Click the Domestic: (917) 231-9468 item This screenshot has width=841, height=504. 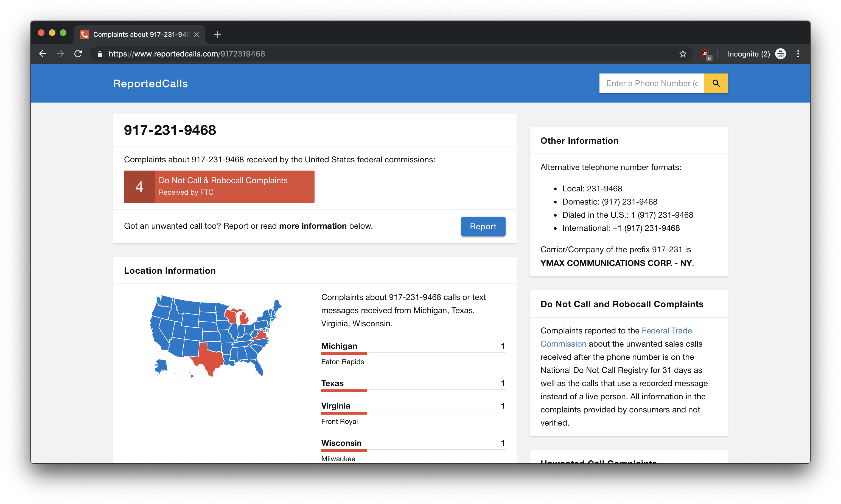click(x=610, y=202)
